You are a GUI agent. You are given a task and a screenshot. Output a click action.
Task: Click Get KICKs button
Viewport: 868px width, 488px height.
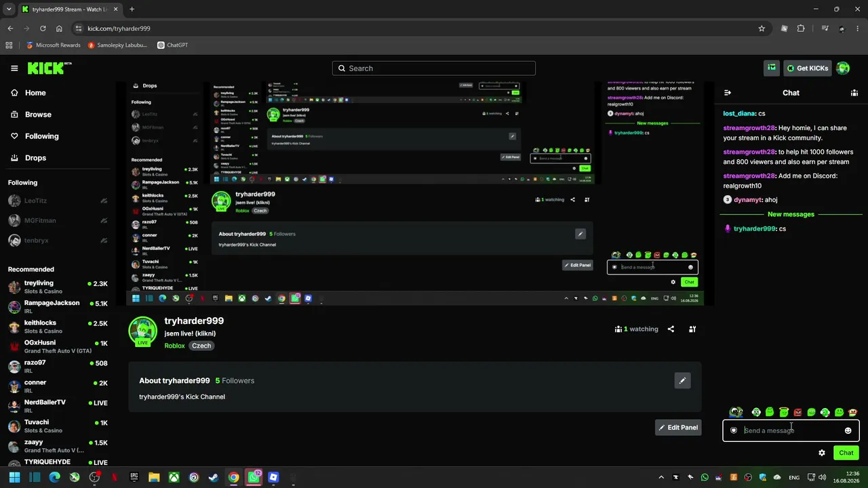[807, 68]
